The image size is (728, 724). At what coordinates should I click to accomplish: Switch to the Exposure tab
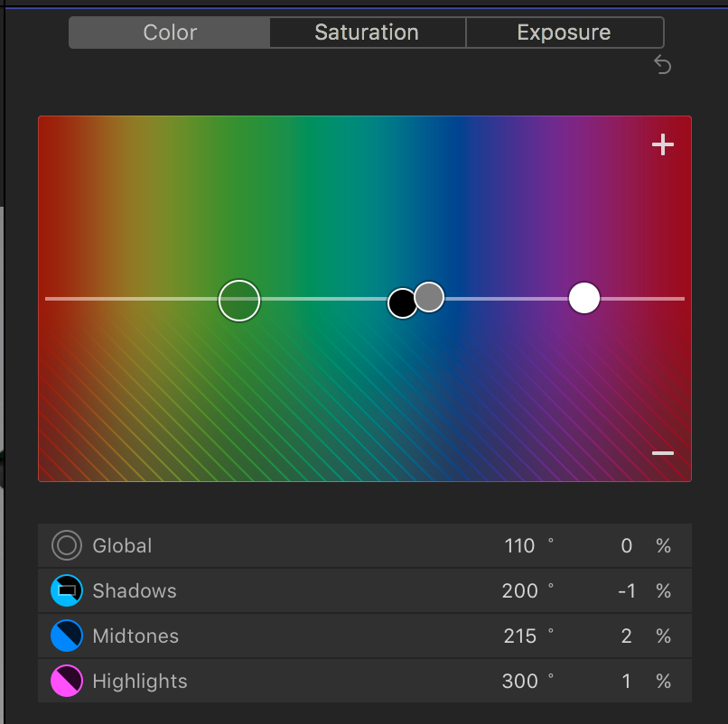pyautogui.click(x=564, y=32)
